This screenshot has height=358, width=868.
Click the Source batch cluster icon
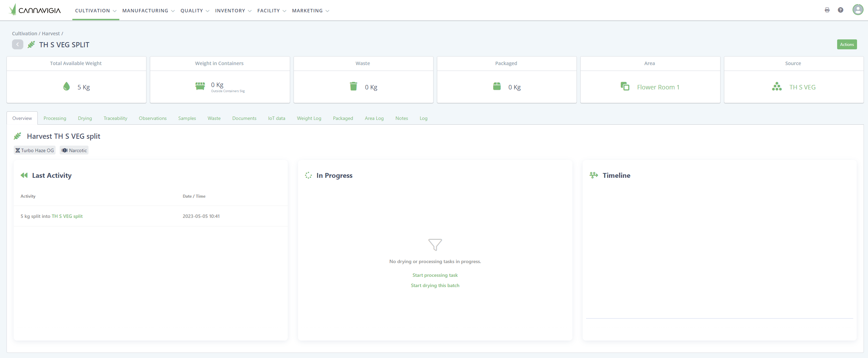coord(777,87)
